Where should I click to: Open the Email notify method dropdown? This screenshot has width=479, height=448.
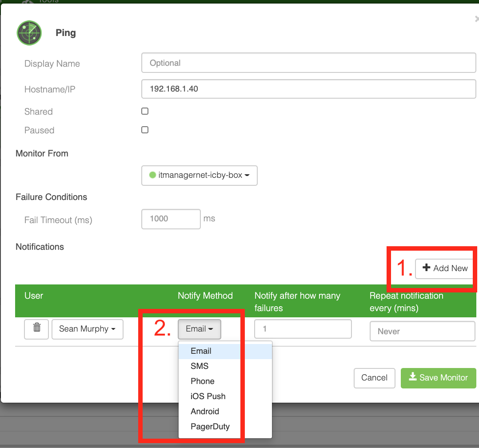(x=199, y=329)
